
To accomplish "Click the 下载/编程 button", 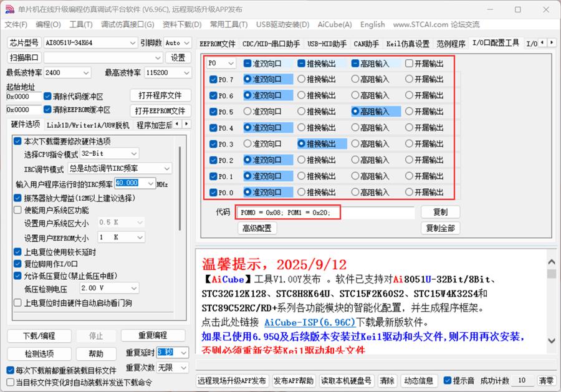I will tap(39, 335).
